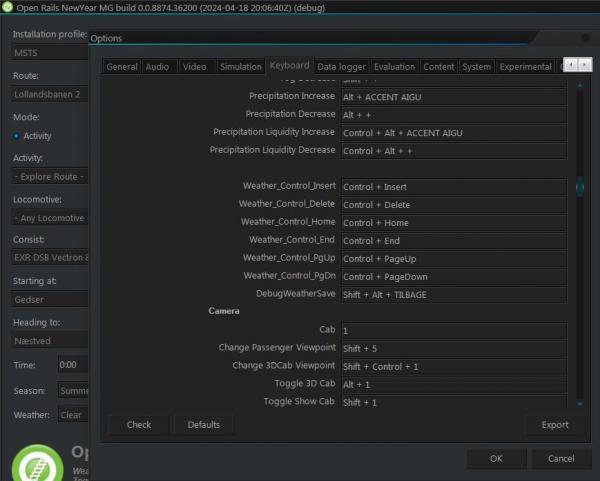
Task: Open the Weather dropdown showing Clear
Action: tap(73, 415)
